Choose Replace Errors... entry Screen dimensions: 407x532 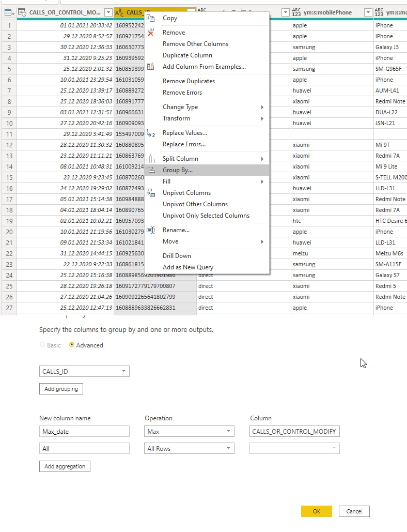pos(207,144)
